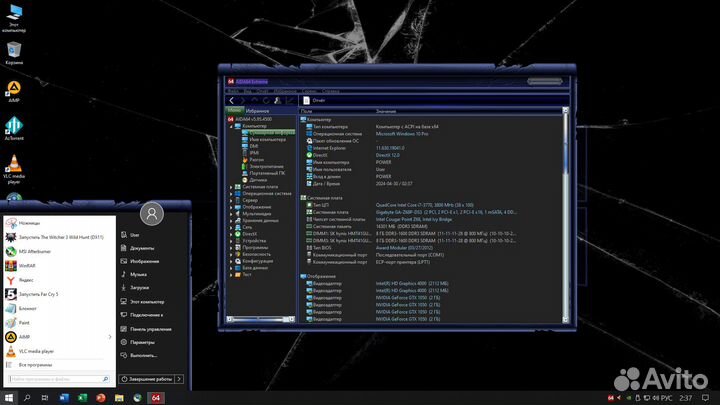This screenshot has height=405, width=720.
Task: Click scroll-down arrow of report scrollbar
Action: [565, 320]
